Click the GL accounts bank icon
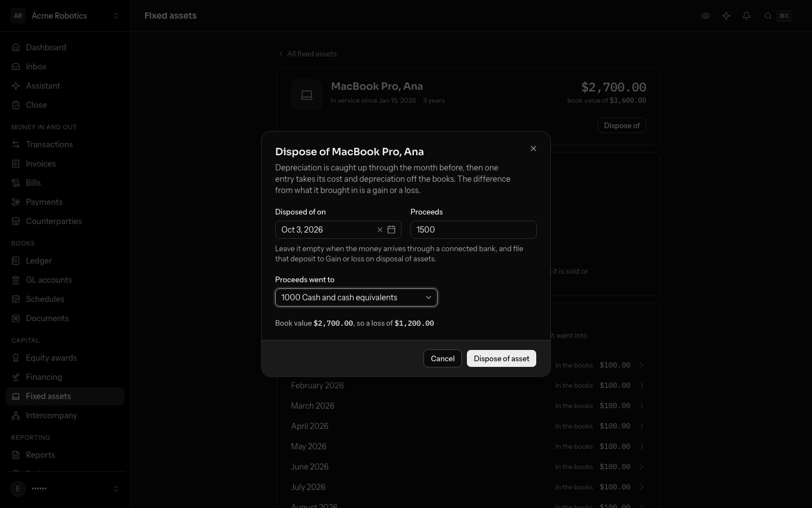Viewport: 812px width, 508px height. [16, 280]
